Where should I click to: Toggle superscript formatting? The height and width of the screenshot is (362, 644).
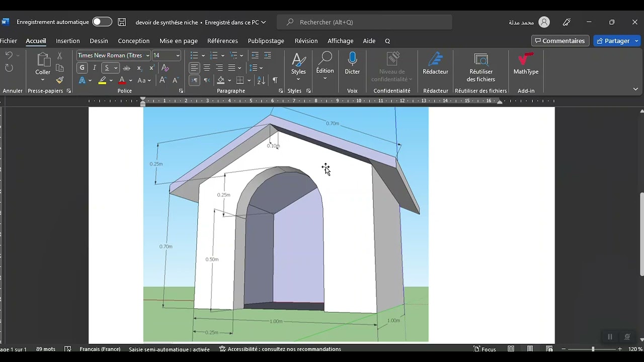[151, 68]
